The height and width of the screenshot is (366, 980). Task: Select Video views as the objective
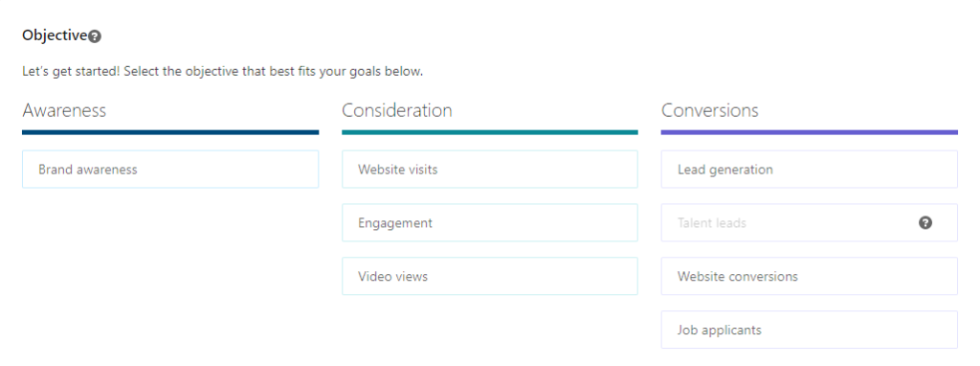pos(489,276)
